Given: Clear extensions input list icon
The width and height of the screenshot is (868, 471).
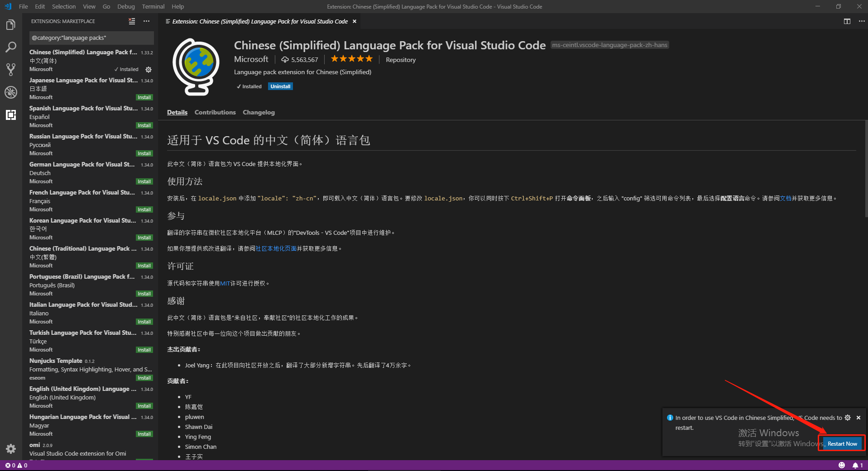Looking at the screenshot, I should pos(132,21).
